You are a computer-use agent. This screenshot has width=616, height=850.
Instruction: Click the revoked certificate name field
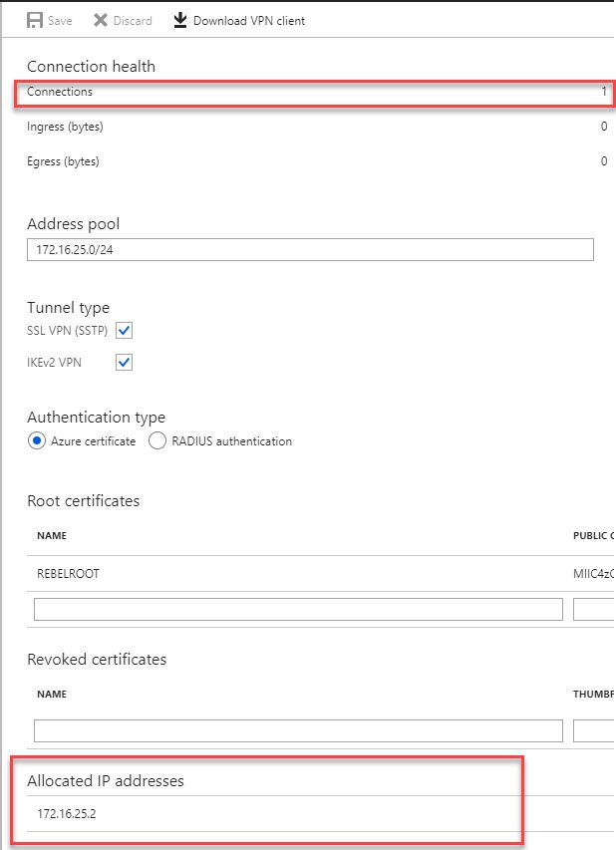[298, 730]
